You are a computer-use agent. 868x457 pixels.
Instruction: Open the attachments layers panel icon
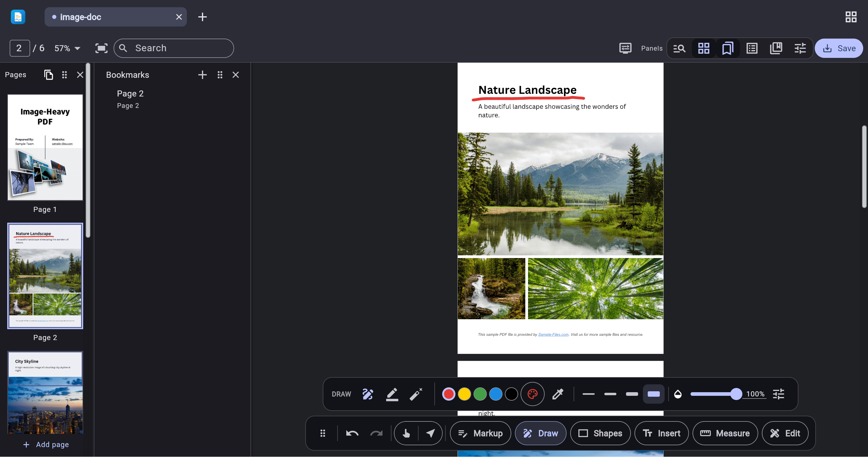point(776,48)
